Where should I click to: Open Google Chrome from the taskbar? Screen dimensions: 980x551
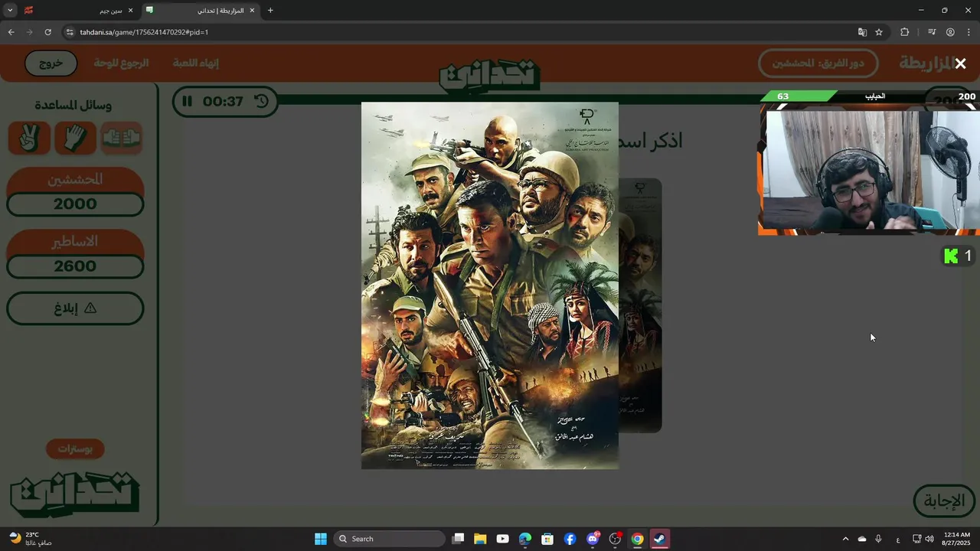pyautogui.click(x=637, y=539)
